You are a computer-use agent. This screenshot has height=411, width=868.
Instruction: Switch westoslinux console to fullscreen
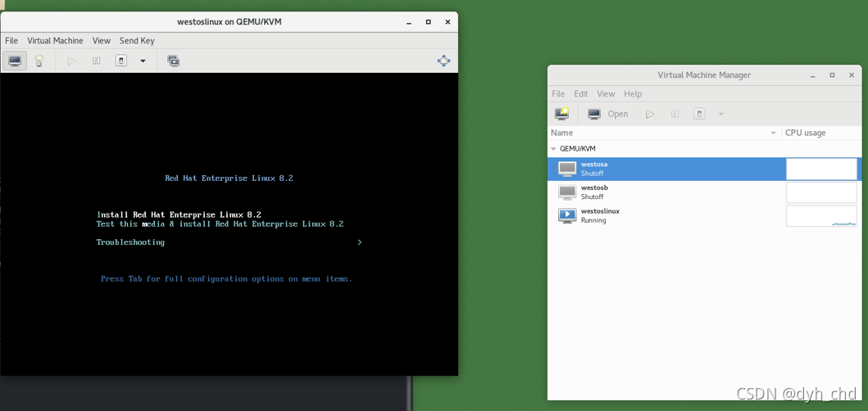point(443,61)
